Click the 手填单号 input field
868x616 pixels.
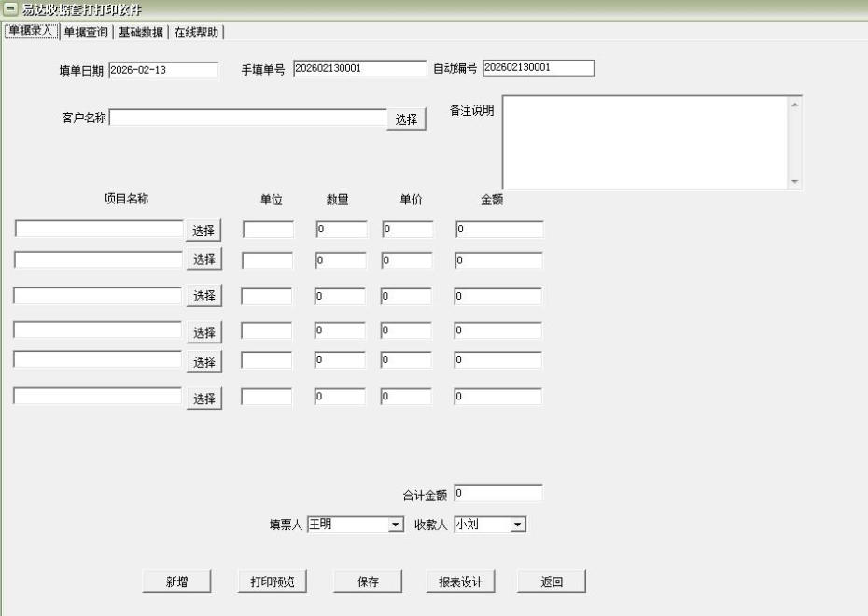coord(360,68)
